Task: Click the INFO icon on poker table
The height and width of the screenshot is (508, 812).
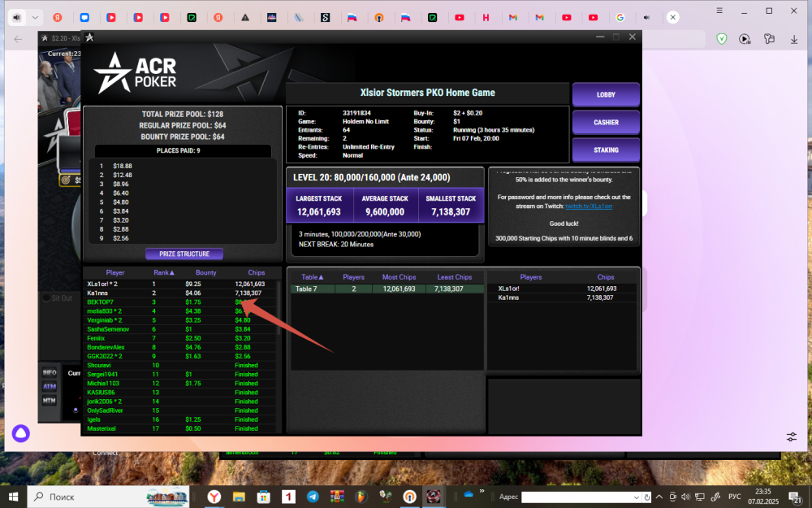Action: point(50,373)
